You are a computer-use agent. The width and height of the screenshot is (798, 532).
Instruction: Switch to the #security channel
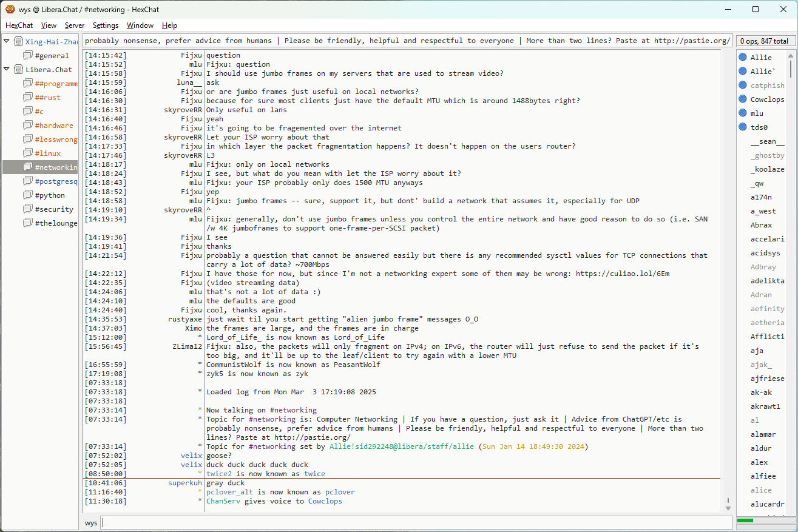click(53, 209)
